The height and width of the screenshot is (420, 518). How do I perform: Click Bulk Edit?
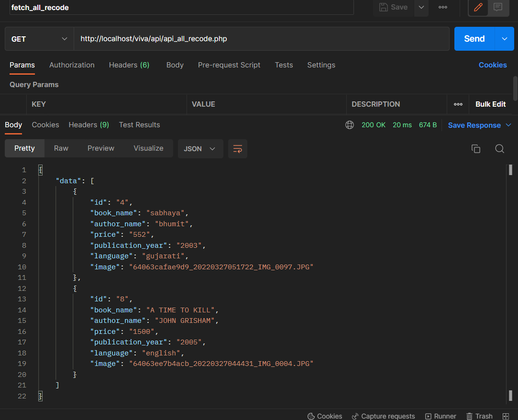point(490,104)
